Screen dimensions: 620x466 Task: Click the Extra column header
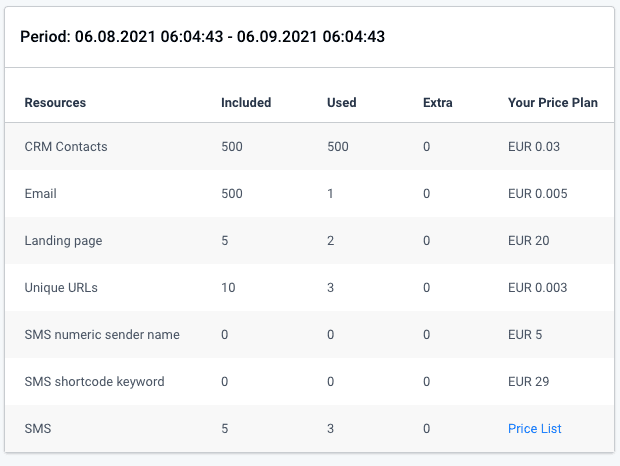[x=438, y=103]
